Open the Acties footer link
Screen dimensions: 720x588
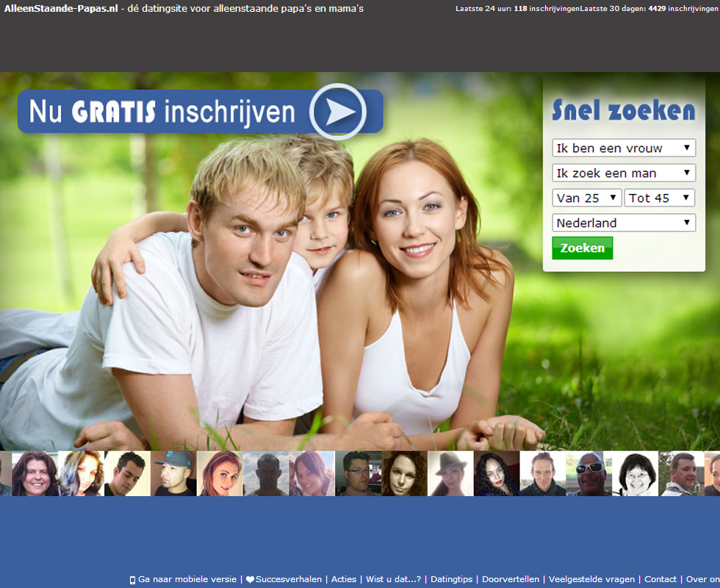(344, 579)
